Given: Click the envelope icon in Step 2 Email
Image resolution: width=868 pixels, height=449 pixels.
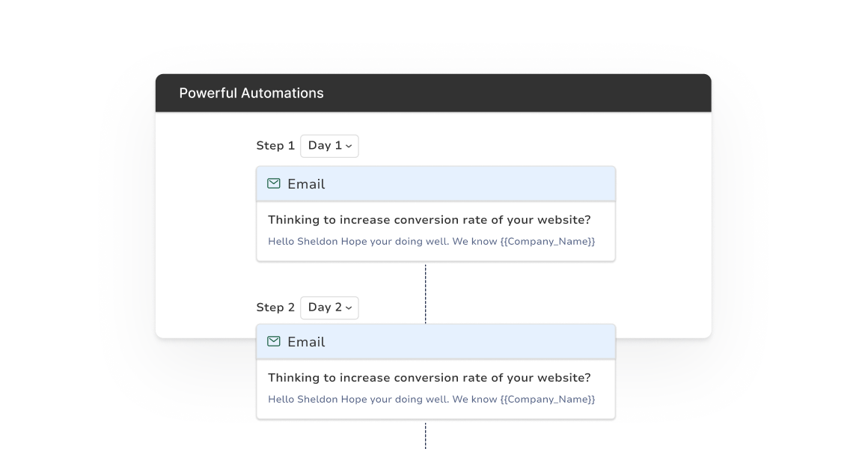Looking at the screenshot, I should [x=273, y=341].
